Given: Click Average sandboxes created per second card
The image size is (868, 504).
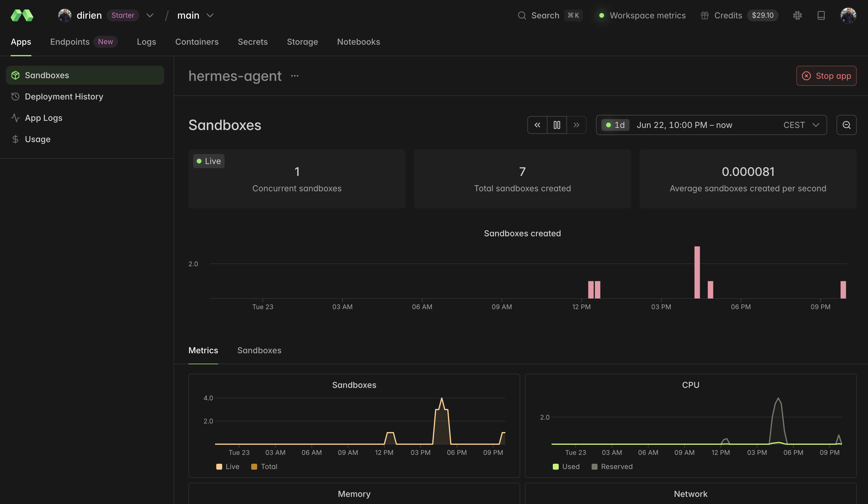Looking at the screenshot, I should 748,179.
